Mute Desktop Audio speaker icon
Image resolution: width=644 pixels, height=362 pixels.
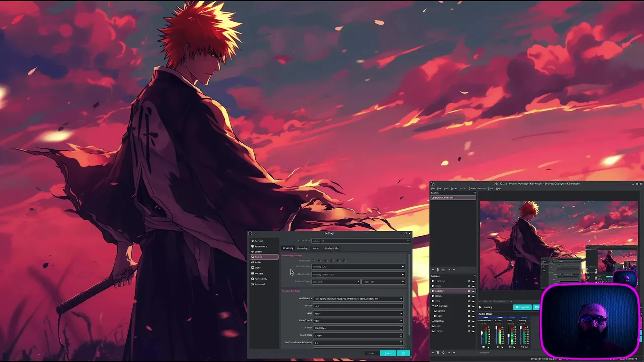point(484,347)
